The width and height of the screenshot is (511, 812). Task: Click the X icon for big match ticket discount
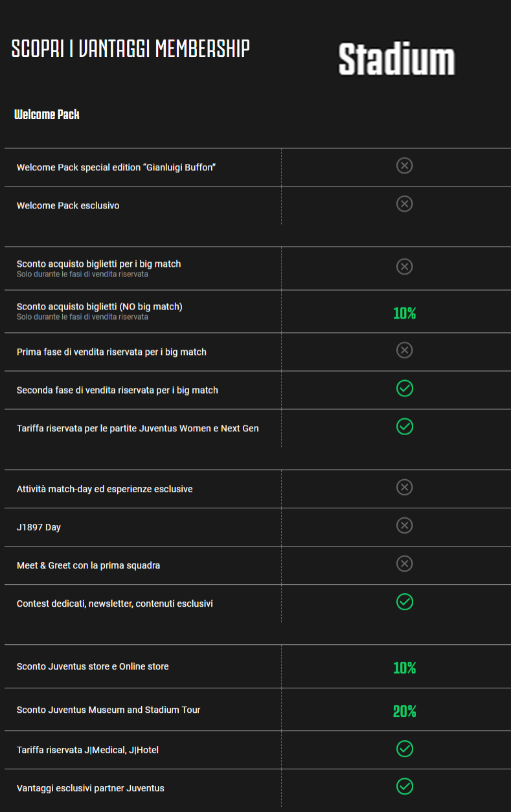pyautogui.click(x=405, y=267)
